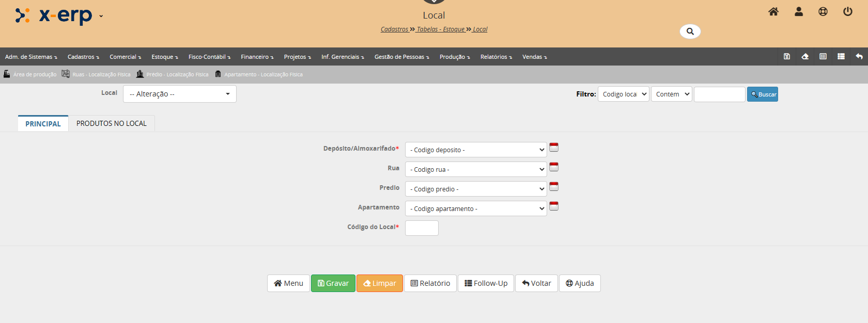This screenshot has width=868, height=323.
Task: Click the magnifier search icon in header
Action: pyautogui.click(x=690, y=31)
